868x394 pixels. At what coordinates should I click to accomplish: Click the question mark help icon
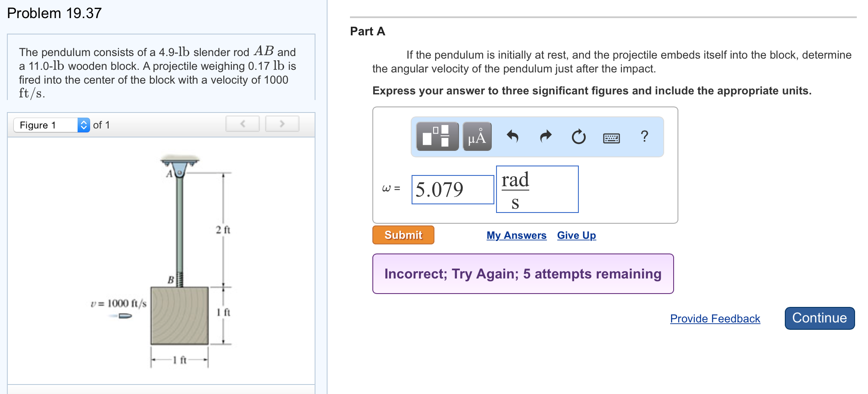tap(644, 137)
